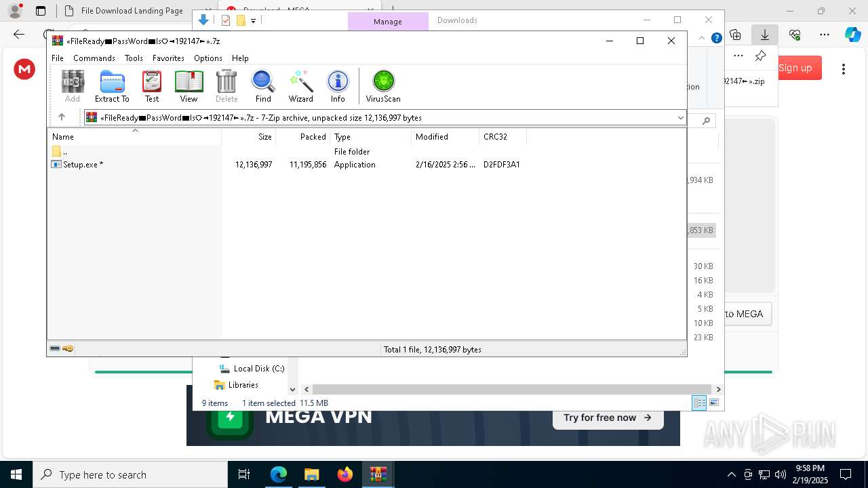Pin the Edge downloads panel
The height and width of the screenshot is (488, 868).
tap(761, 56)
